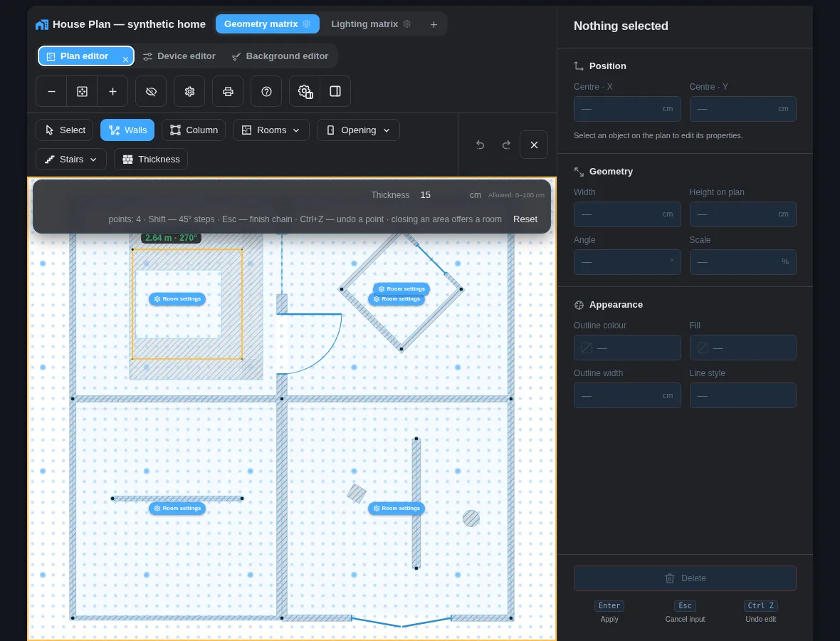This screenshot has height=641, width=840.
Task: Click the gear-with-lock settings icon
Action: point(305,92)
